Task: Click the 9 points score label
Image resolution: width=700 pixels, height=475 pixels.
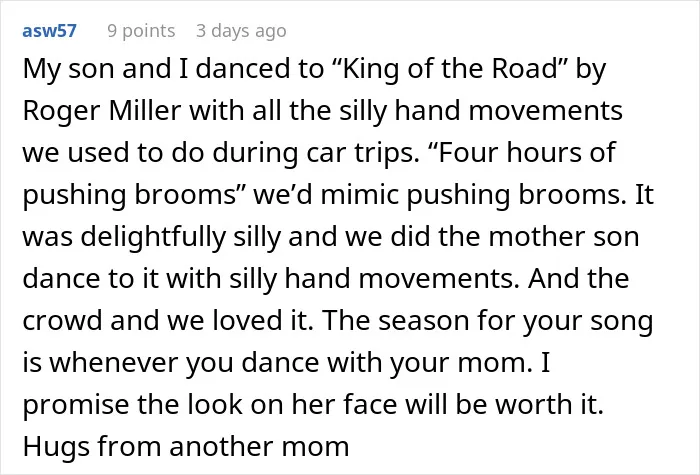Action: click(x=141, y=31)
